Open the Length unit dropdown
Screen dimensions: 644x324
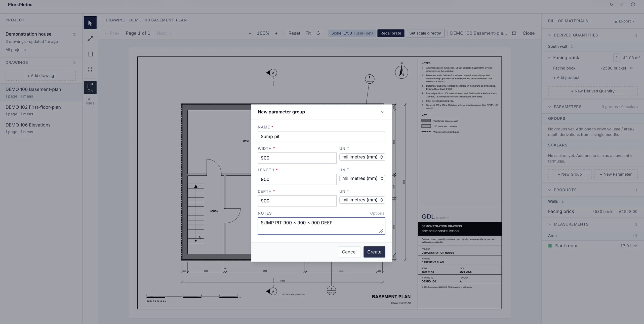coord(362,178)
